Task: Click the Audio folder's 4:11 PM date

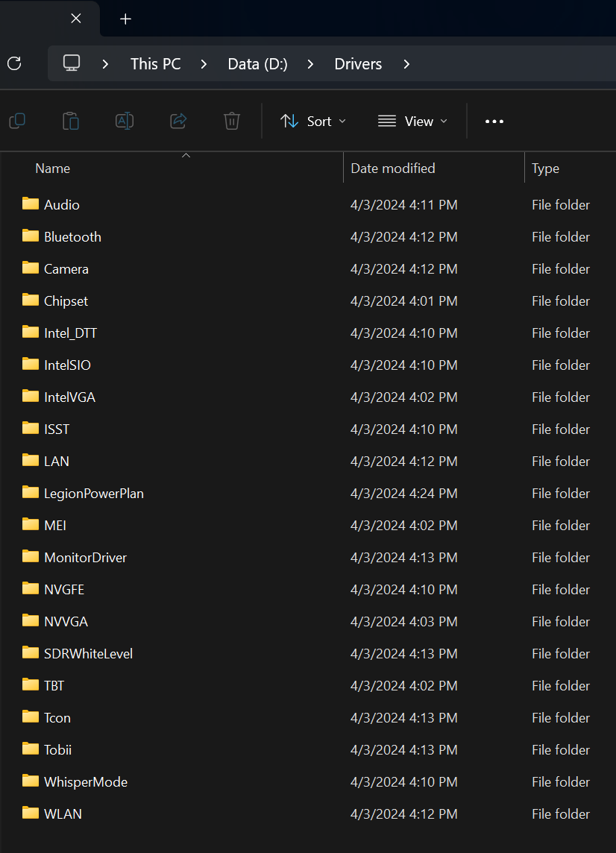Action: pos(403,205)
